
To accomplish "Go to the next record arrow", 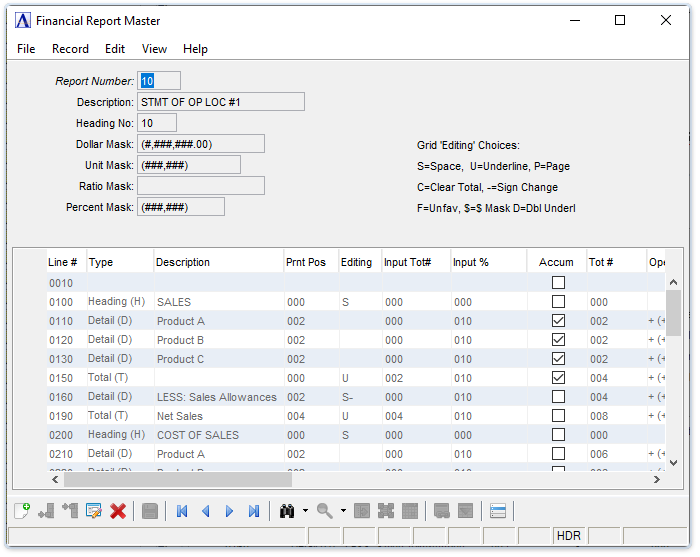I will coord(229,511).
